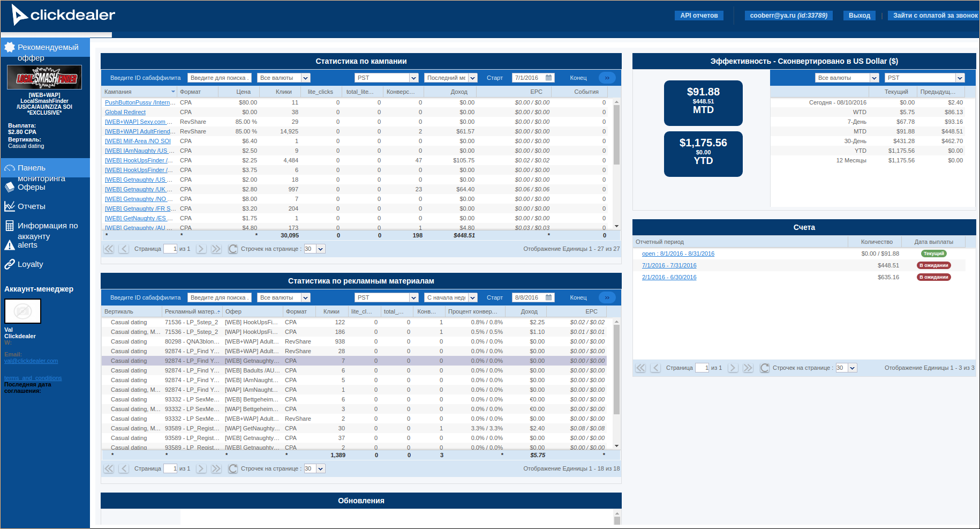Screen dimensions: 980x529
Task: Open the cooberr@ya.ru account button
Action: 788,16
